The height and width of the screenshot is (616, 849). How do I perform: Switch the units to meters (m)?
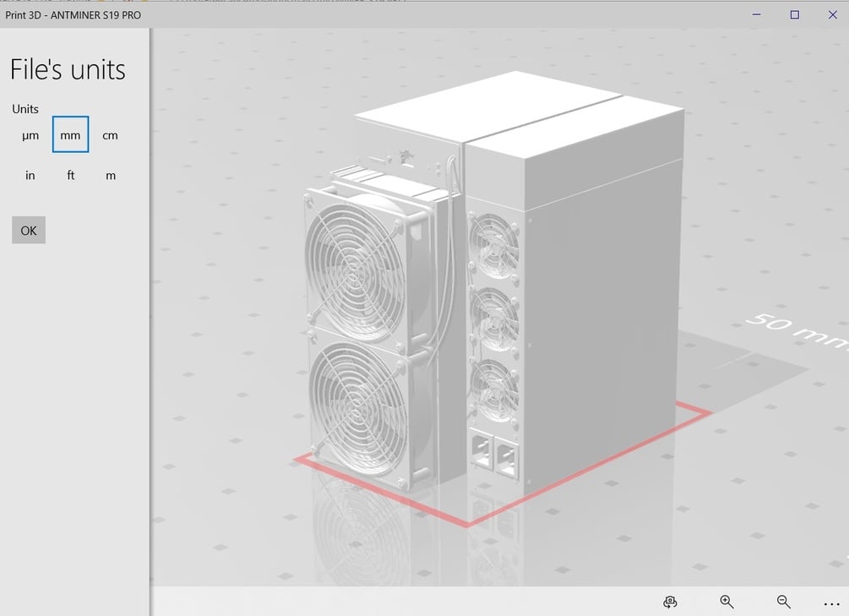point(110,175)
